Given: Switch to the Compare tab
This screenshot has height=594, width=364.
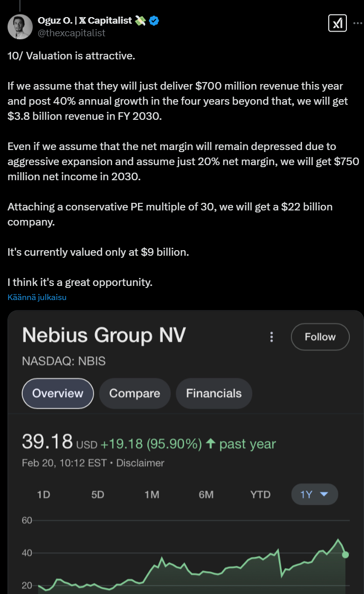Looking at the screenshot, I should 134,393.
